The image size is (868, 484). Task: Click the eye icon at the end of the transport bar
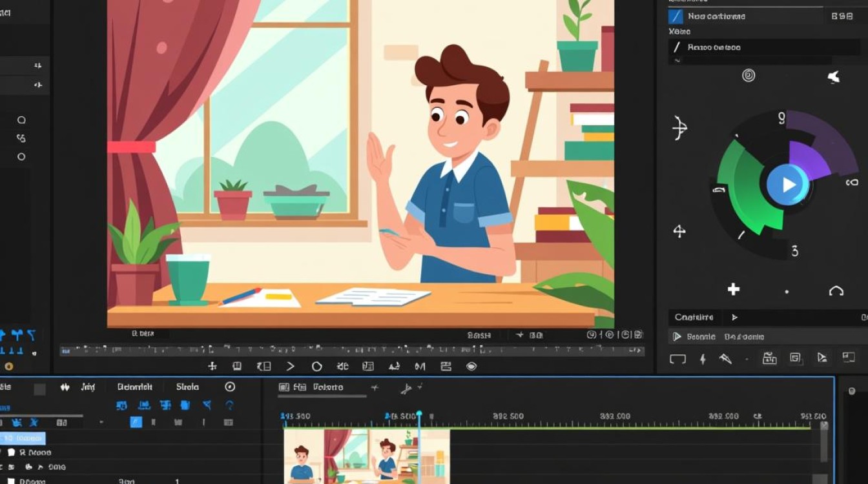[471, 366]
